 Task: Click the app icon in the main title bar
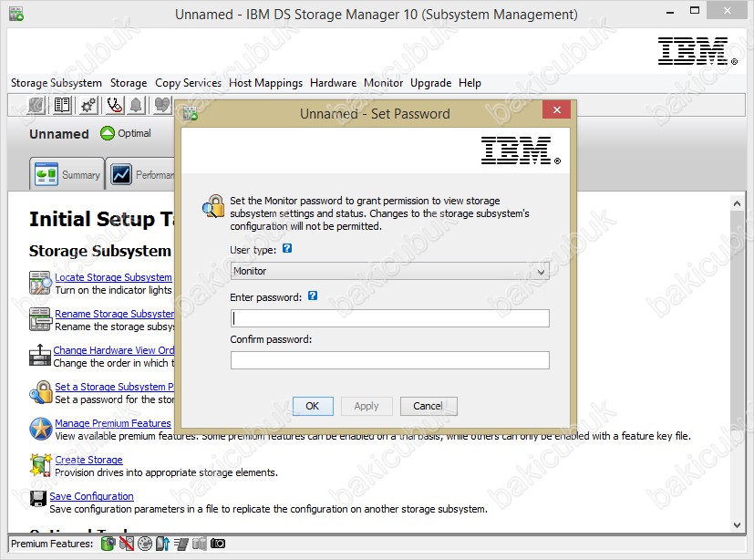pos(16,14)
